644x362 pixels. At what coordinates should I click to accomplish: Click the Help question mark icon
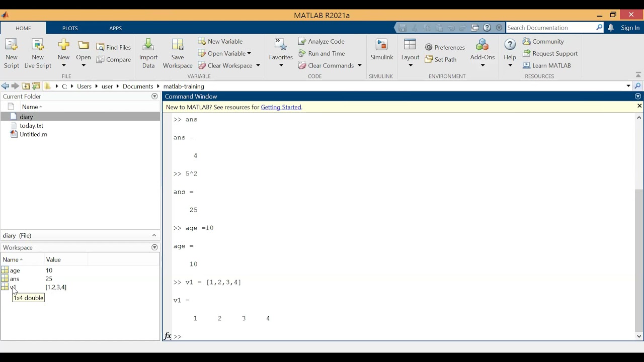tap(510, 45)
